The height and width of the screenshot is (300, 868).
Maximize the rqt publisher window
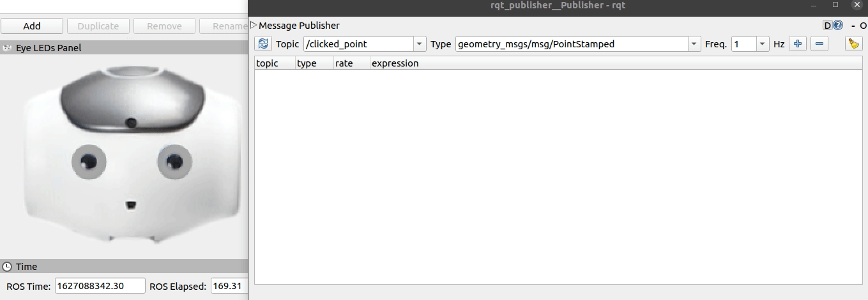[835, 5]
